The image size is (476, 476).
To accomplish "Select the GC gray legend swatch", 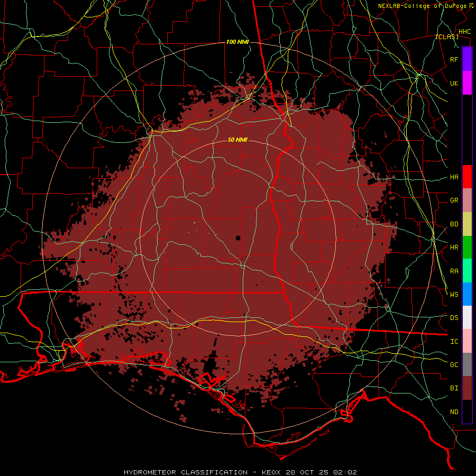I will tap(467, 364).
